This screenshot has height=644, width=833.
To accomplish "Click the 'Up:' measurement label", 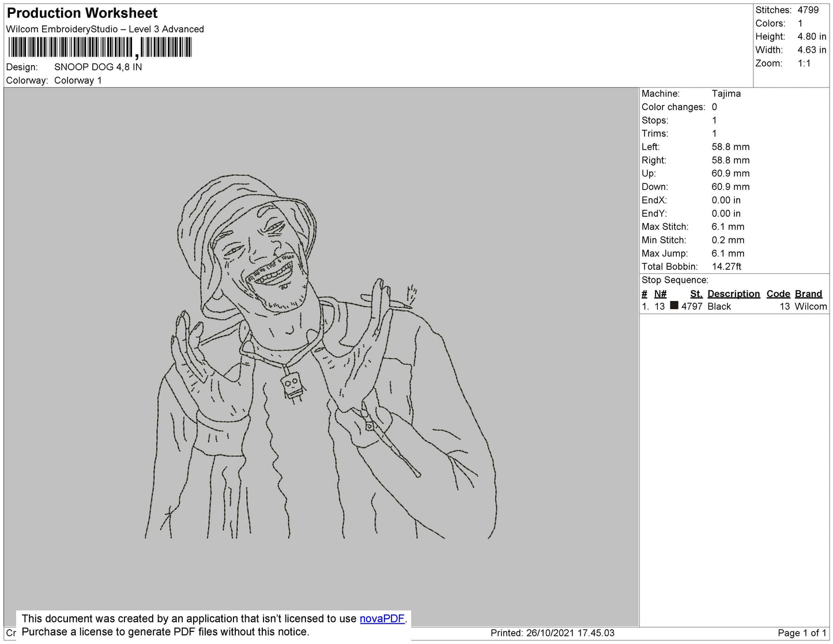I will point(649,174).
